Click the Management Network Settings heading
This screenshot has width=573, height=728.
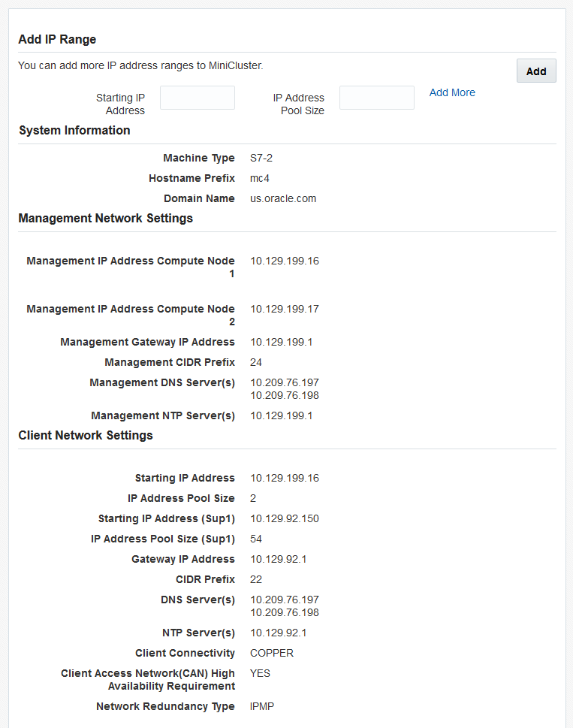[105, 218]
